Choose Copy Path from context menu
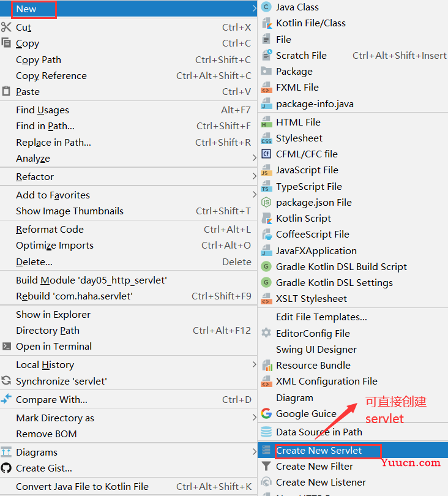 point(129,60)
